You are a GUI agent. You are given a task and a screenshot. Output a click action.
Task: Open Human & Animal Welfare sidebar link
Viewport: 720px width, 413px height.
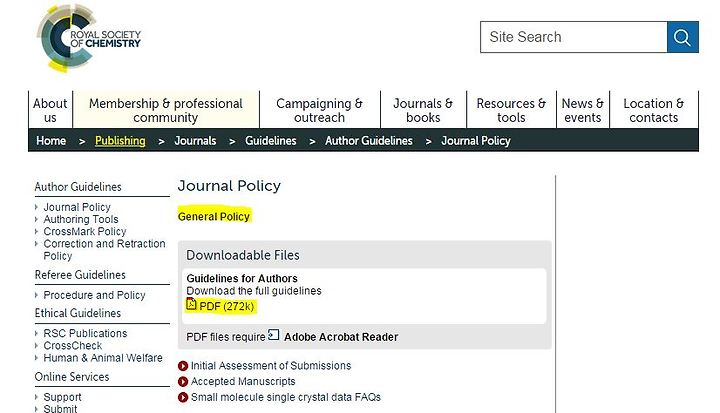(103, 358)
